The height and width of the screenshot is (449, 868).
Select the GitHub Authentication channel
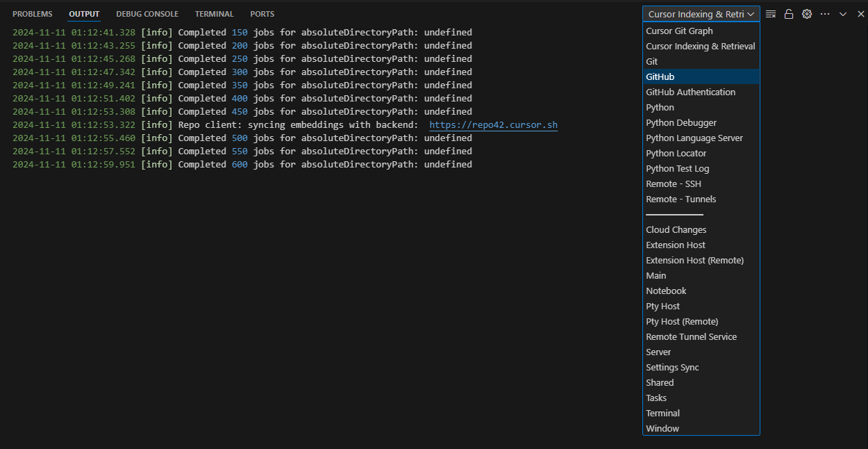coord(691,92)
